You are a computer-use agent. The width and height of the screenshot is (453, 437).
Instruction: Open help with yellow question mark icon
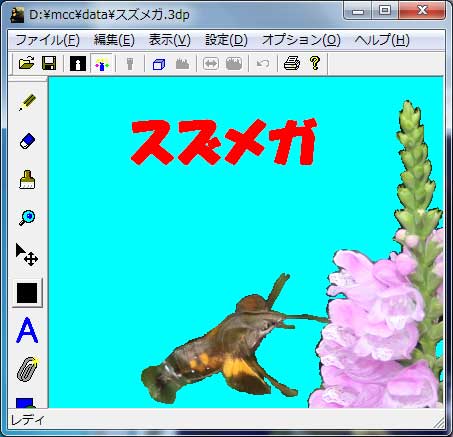pyautogui.click(x=315, y=63)
